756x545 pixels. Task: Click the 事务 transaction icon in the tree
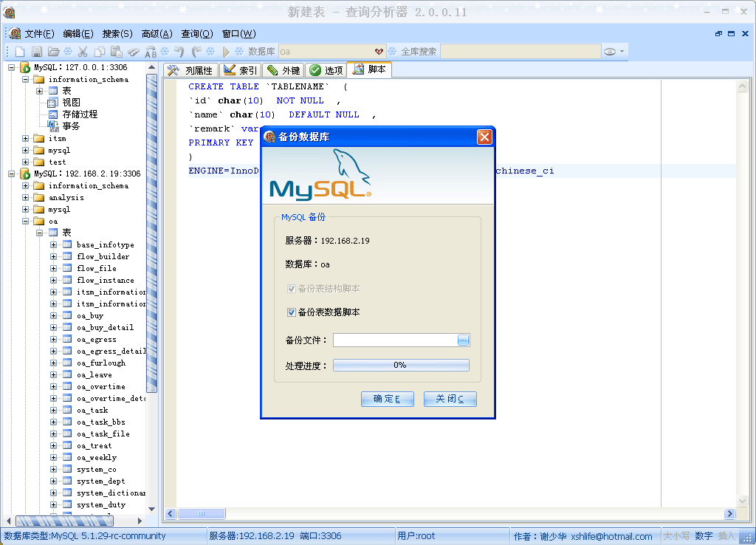pos(53,126)
